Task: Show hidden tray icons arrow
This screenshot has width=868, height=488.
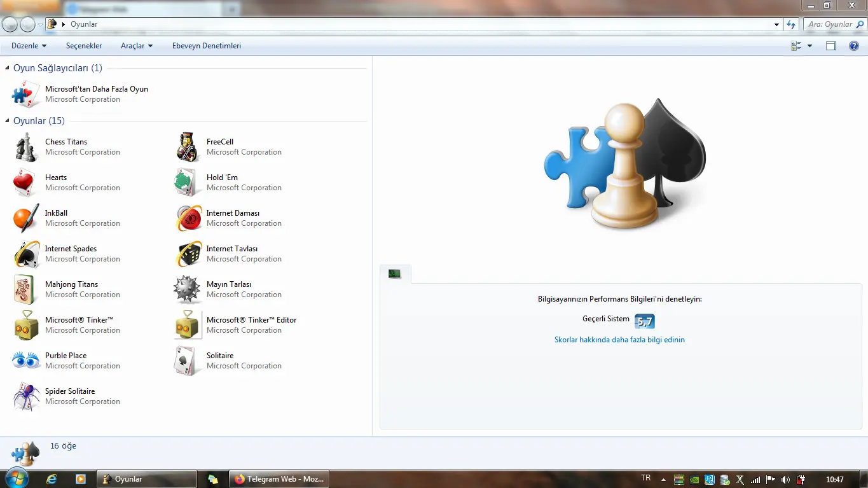Action: point(664,480)
